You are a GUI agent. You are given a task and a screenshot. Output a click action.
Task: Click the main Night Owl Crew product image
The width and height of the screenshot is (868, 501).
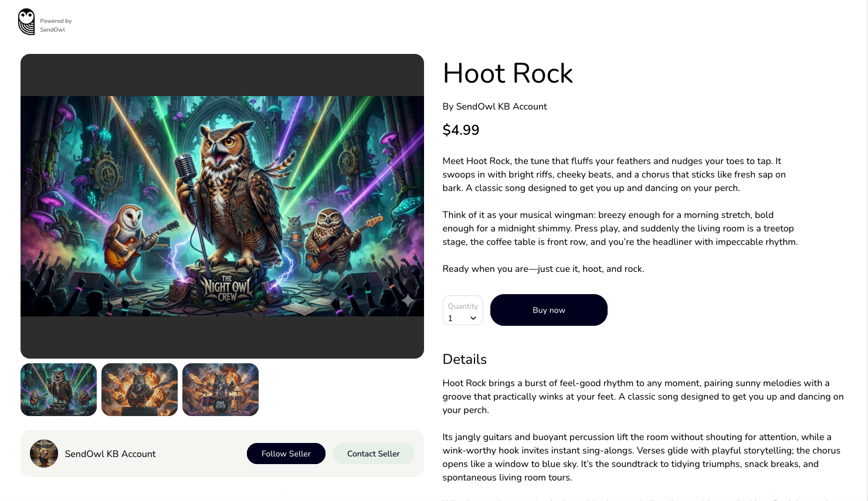point(222,206)
